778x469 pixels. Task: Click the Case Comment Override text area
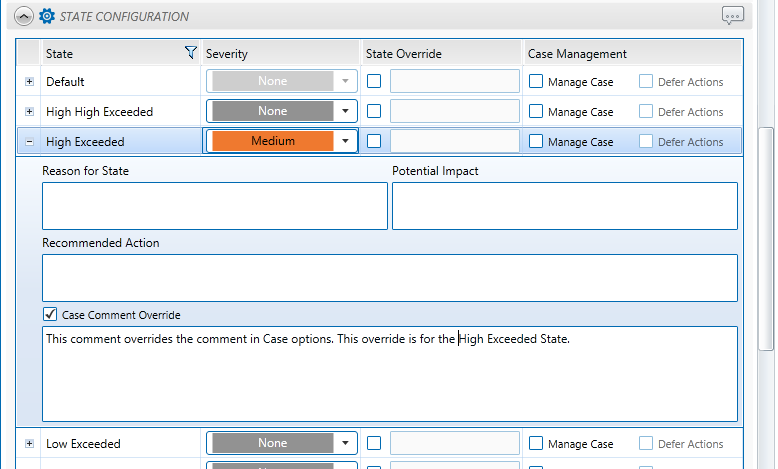[390, 374]
